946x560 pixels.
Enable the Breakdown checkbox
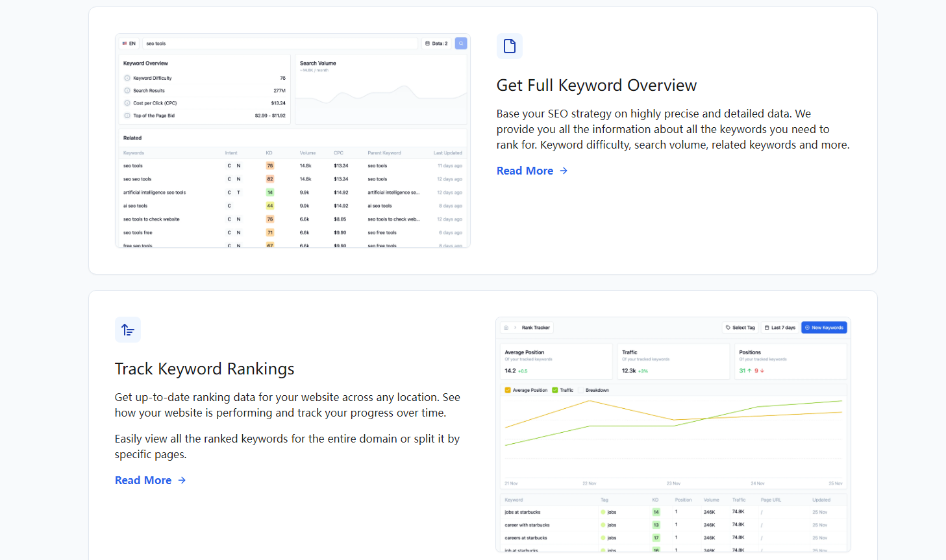coord(581,390)
